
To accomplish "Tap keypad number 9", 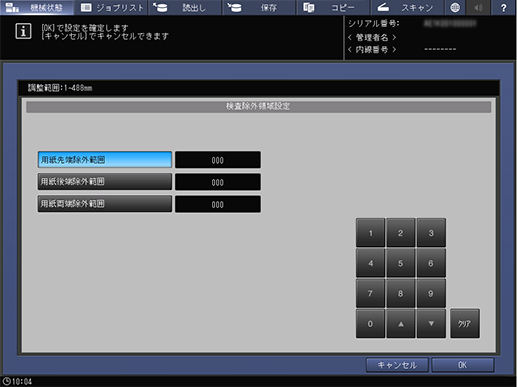I will point(431,293).
